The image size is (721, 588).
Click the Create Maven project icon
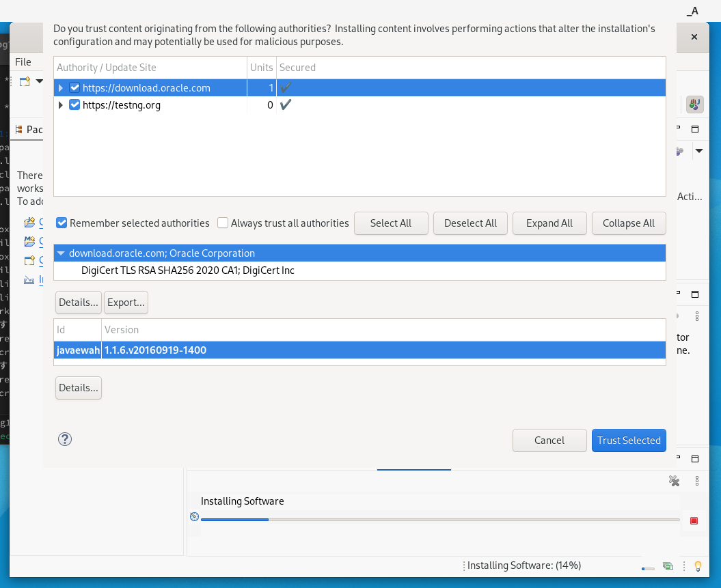click(29, 241)
